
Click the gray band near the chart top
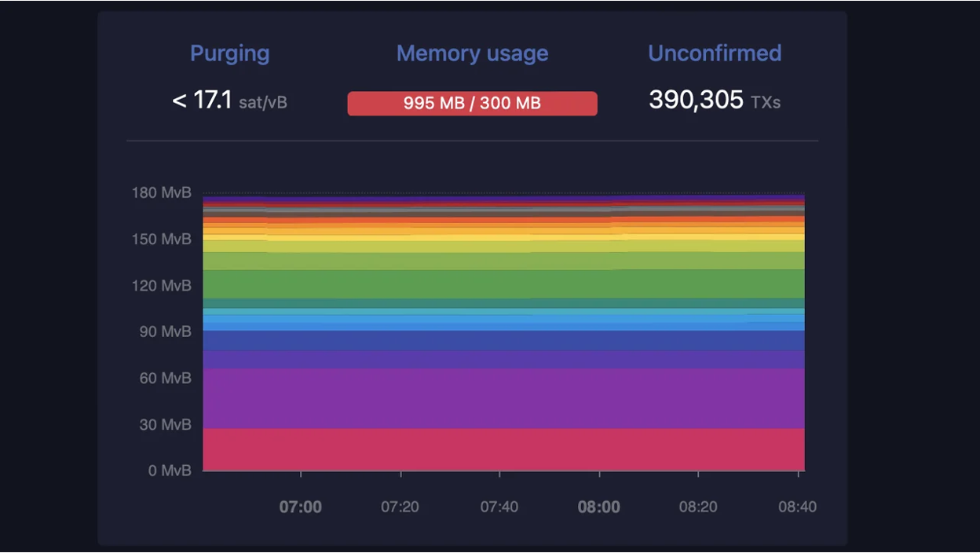click(x=503, y=211)
